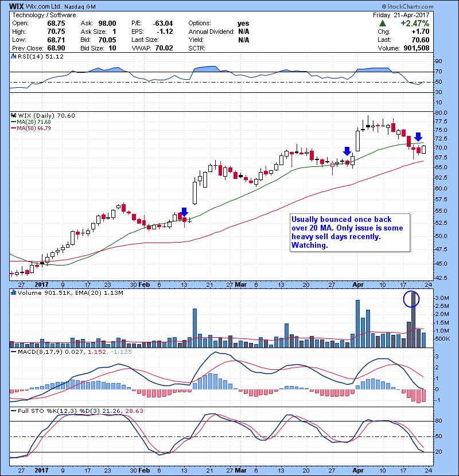Viewport: 459px width, 476px height.
Task: Click the P/E value -63.04
Action: [x=163, y=24]
